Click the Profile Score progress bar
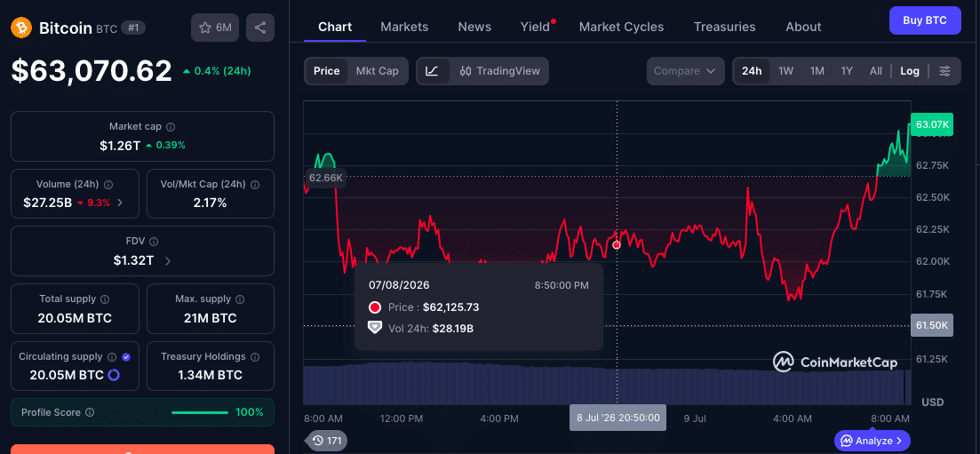The image size is (980, 454). [199, 413]
